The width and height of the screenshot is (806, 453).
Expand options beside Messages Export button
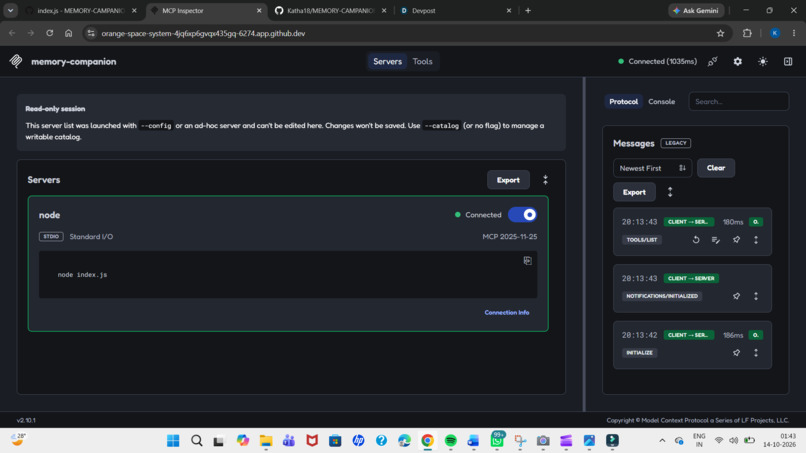tap(670, 192)
